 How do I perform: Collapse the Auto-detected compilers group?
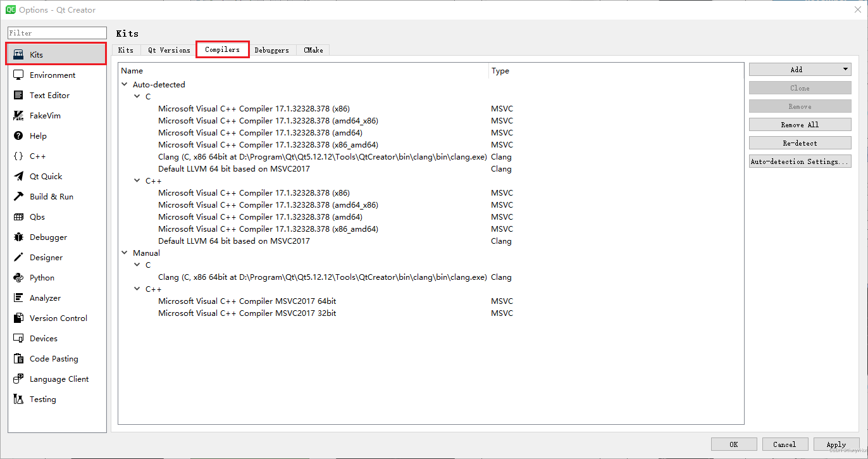click(x=125, y=84)
